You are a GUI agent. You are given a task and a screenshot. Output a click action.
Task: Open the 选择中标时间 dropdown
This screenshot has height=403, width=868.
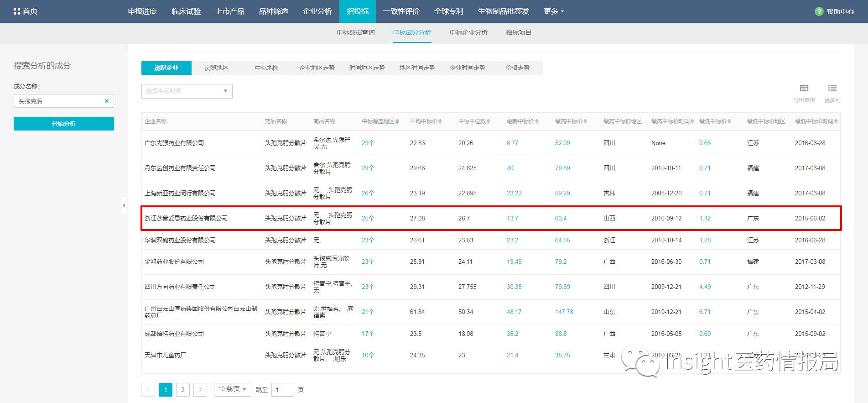(187, 91)
